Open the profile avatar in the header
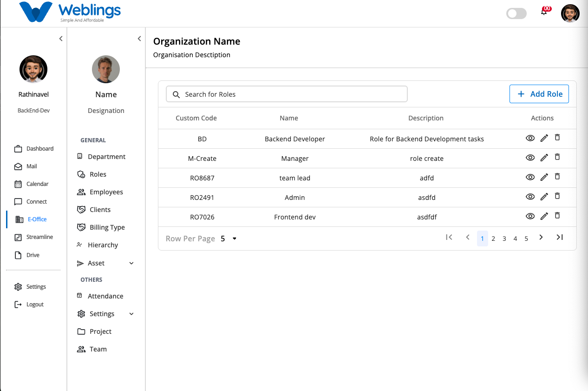This screenshot has height=391, width=588. [x=570, y=13]
